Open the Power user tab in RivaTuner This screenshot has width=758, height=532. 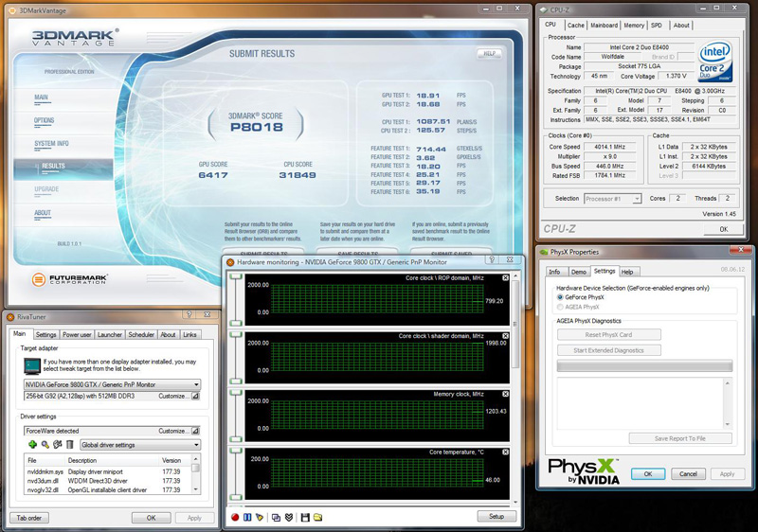(x=77, y=334)
